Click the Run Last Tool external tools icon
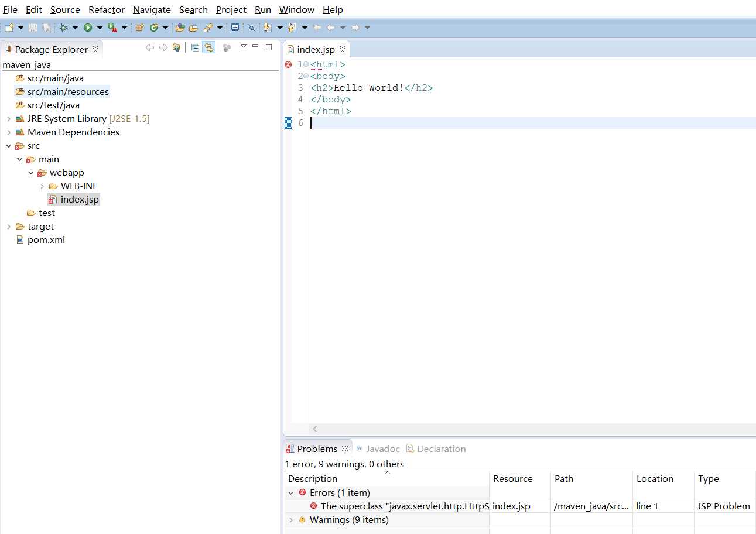756x534 pixels. click(x=112, y=28)
